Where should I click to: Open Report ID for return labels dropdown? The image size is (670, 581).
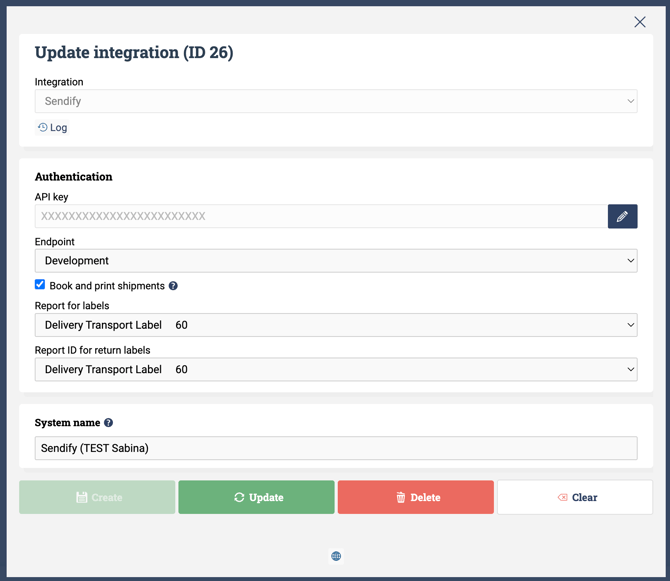336,370
